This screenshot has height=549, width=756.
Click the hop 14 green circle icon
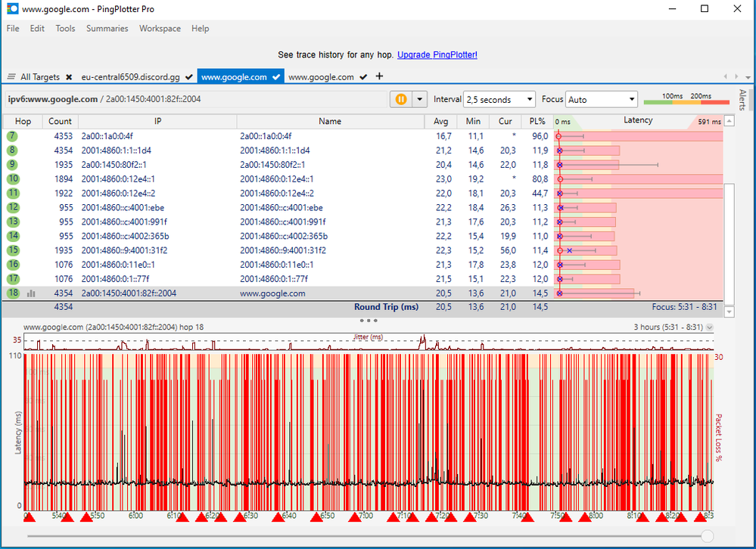(x=13, y=236)
